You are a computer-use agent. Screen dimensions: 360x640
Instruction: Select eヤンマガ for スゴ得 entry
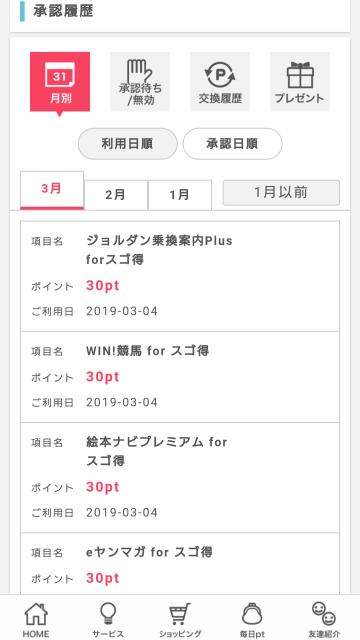[180, 564]
